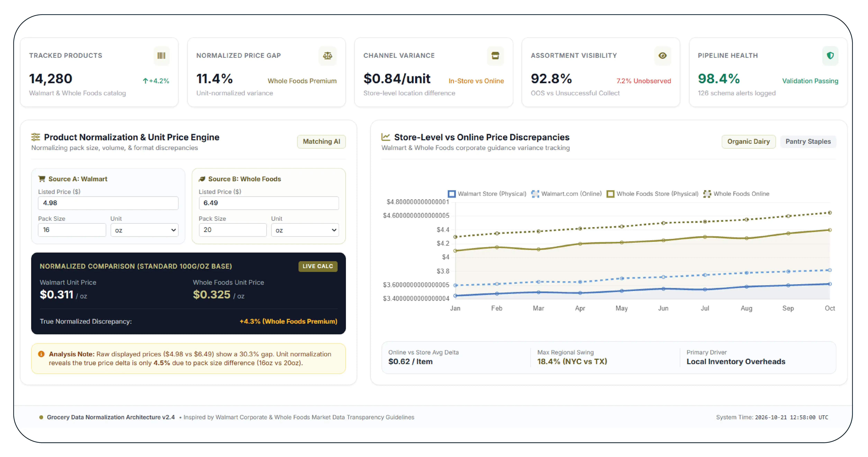Click the $0.62 / Item delta value

click(x=410, y=362)
